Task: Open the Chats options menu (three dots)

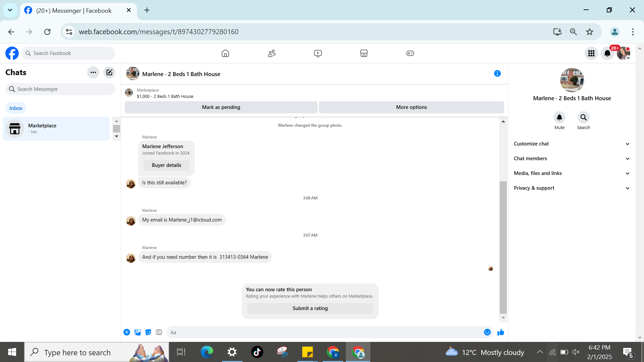Action: [93, 72]
